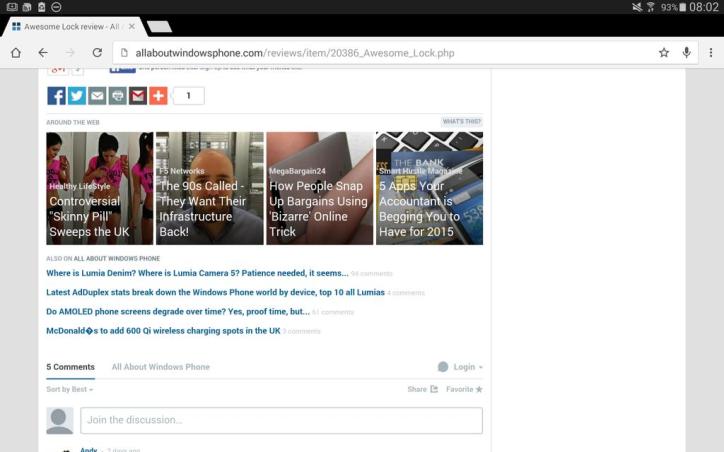Open the Share menu in comments

tap(422, 389)
